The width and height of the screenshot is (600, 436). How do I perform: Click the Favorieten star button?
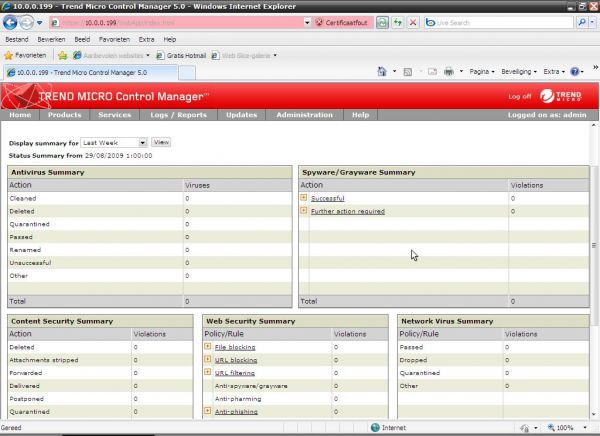click(25, 56)
